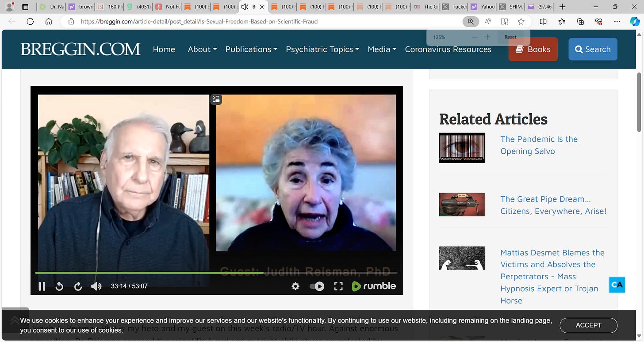Open Browser essentials heart icon
Screen dimensions: 644x342
(x=599, y=21)
